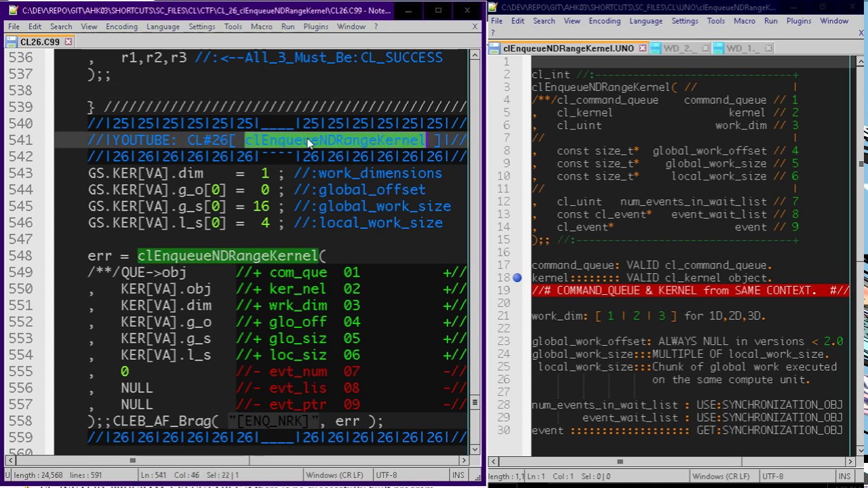The width and height of the screenshot is (868, 488).
Task: Toggle INS mode in left window status bar
Action: [x=458, y=475]
